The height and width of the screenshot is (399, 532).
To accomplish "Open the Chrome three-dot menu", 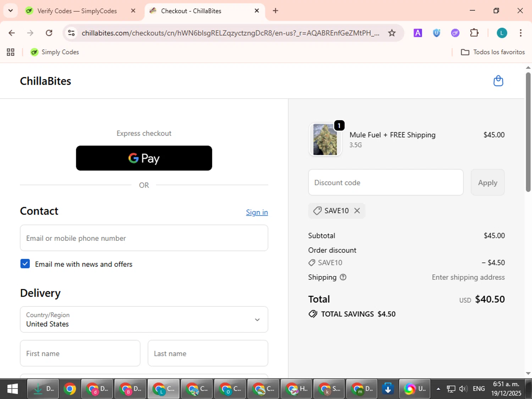I will coord(520,33).
